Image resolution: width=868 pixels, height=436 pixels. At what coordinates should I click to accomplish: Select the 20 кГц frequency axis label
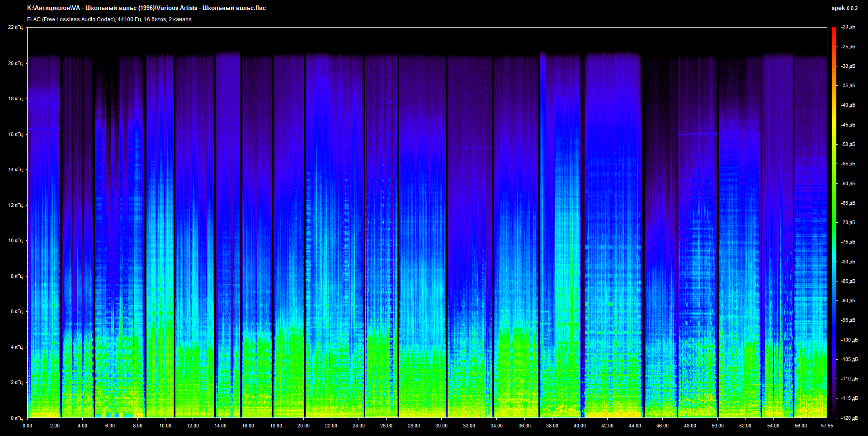click(15, 63)
